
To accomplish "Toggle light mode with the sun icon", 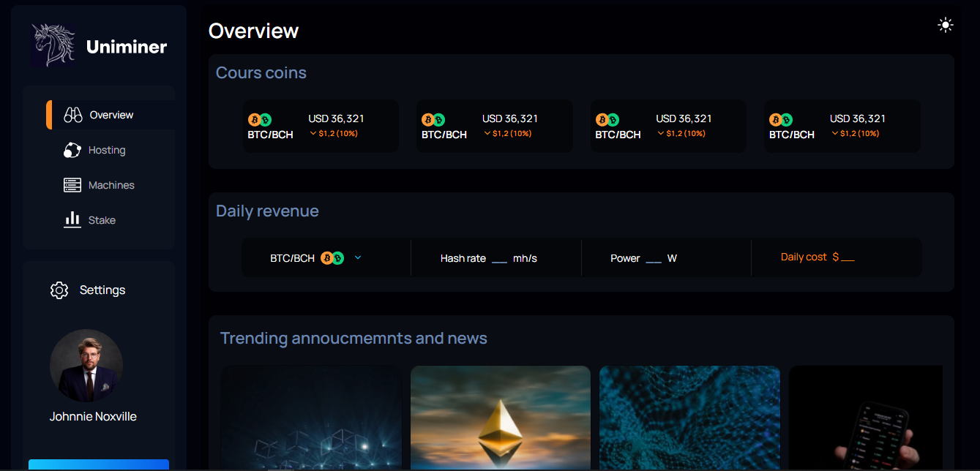I will (946, 26).
